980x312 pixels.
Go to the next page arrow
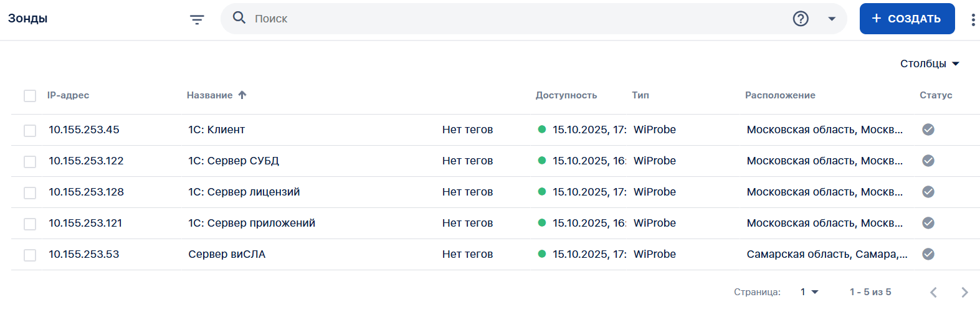[x=964, y=292]
